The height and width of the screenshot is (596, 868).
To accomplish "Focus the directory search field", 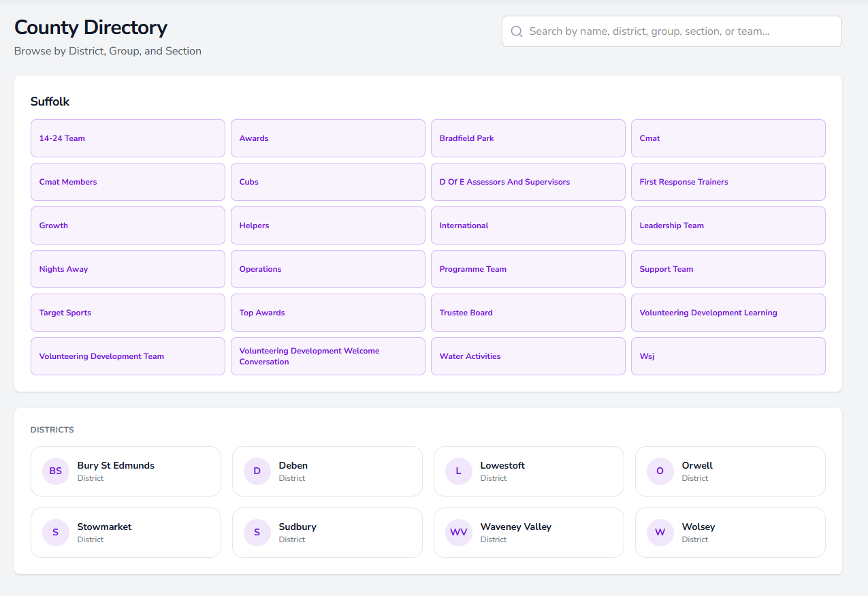I will click(x=672, y=31).
